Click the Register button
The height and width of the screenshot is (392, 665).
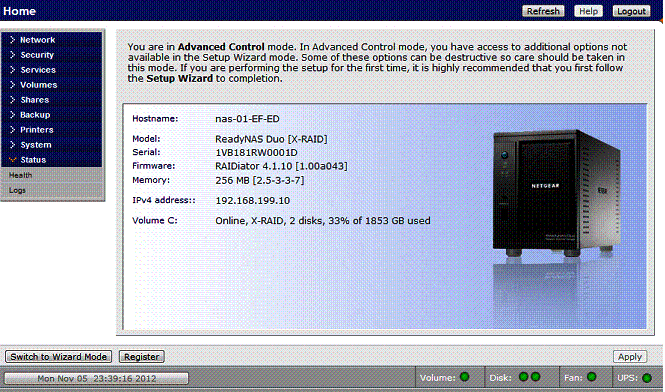[x=142, y=357]
